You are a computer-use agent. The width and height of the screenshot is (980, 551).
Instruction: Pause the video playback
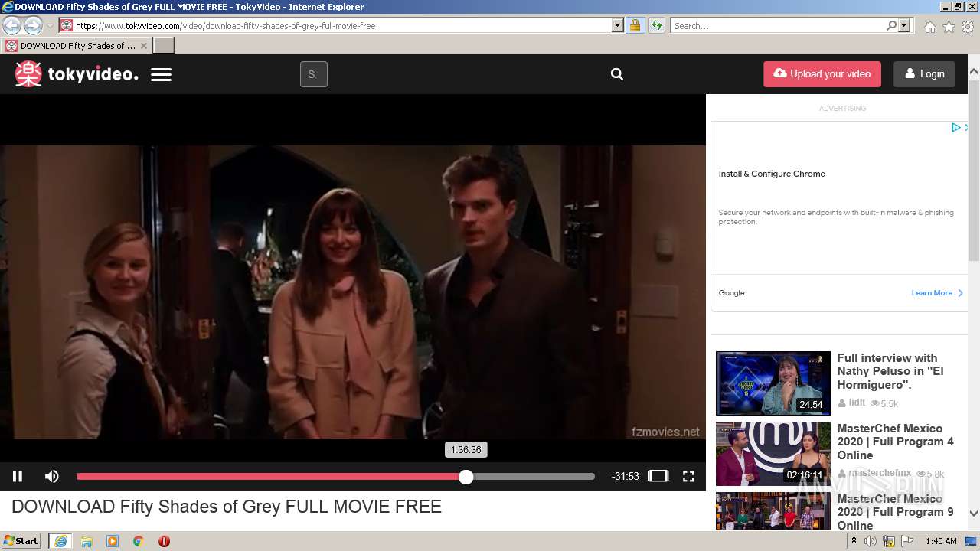[18, 476]
